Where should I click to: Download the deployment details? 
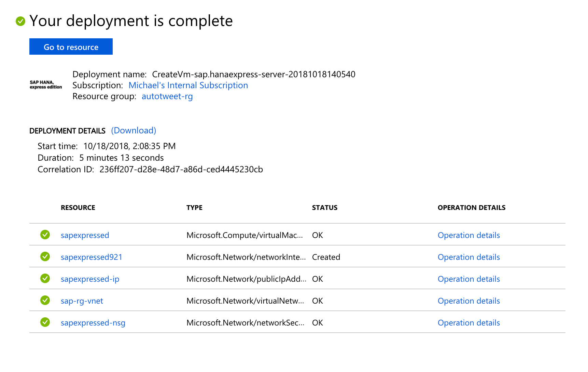tap(134, 131)
